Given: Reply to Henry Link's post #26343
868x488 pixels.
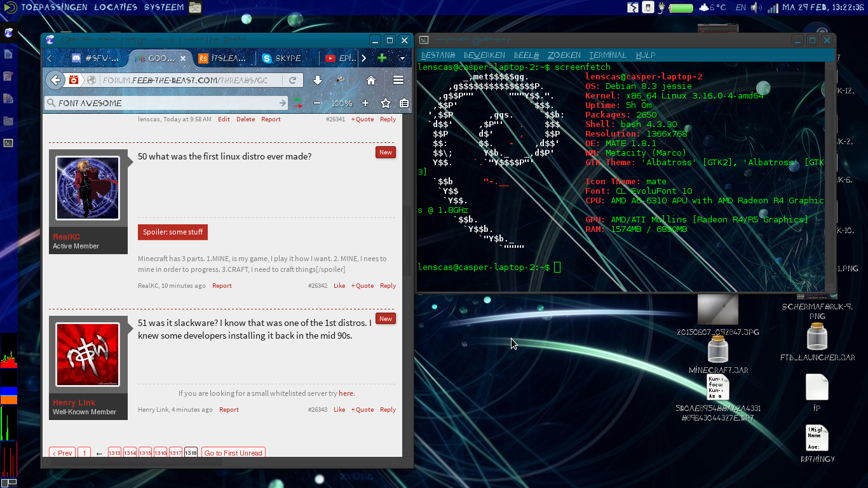Looking at the screenshot, I should [x=388, y=409].
